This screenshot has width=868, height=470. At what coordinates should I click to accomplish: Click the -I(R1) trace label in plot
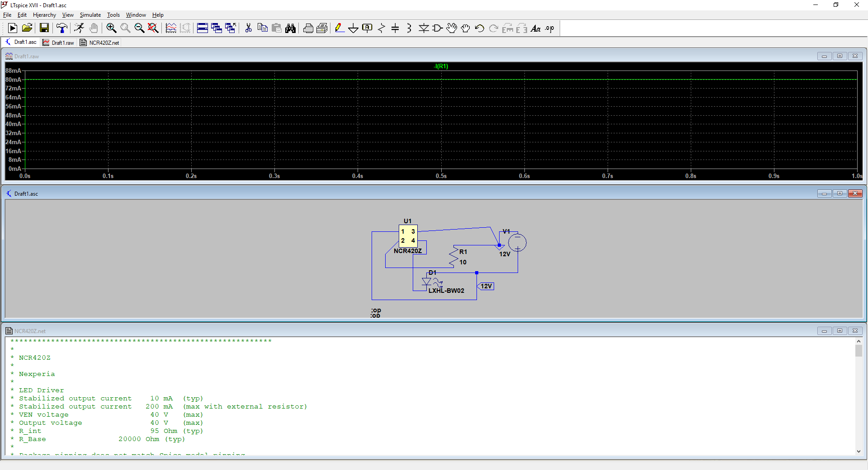tap(441, 66)
